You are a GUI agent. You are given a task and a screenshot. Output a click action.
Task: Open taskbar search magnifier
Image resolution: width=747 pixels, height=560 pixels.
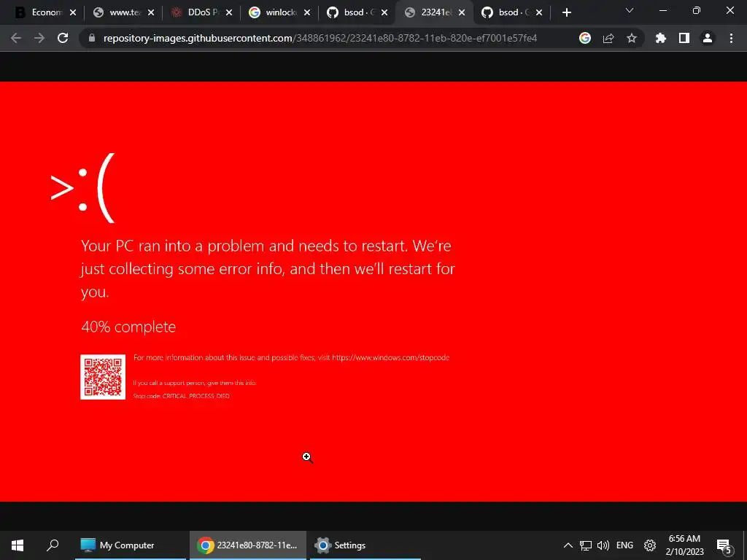[x=53, y=545]
